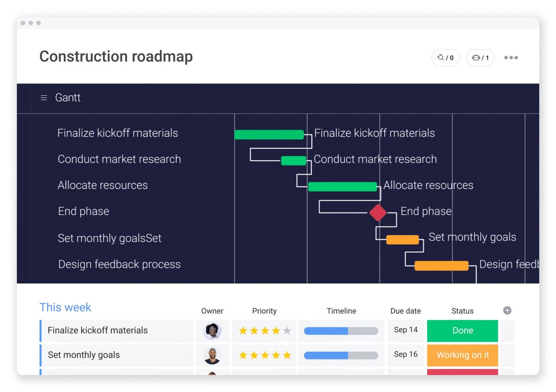This screenshot has width=556, height=392.
Task: Click the plus icon to add column
Action: point(507,310)
